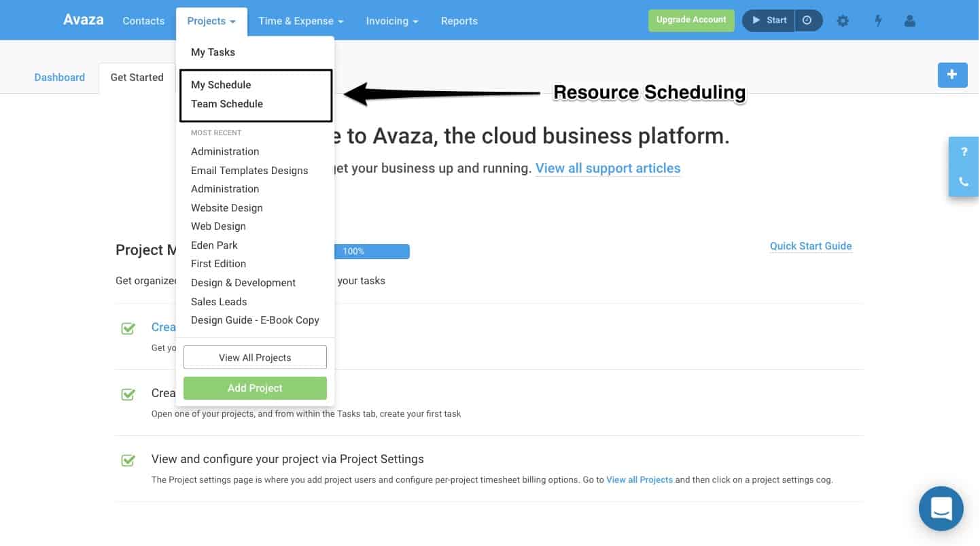Click the blue plus button
The image size is (980, 546).
pyautogui.click(x=952, y=75)
